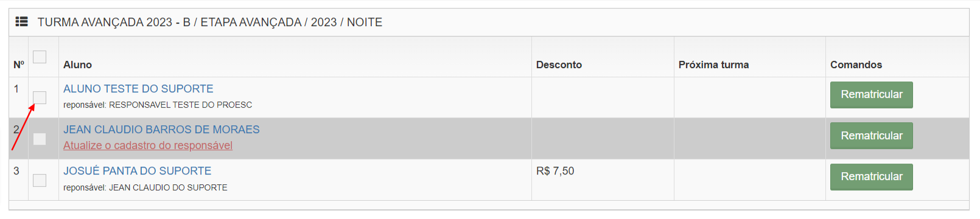Toggle the select-all checkbox in the table header
This screenshot has height=219, width=980.
click(40, 57)
